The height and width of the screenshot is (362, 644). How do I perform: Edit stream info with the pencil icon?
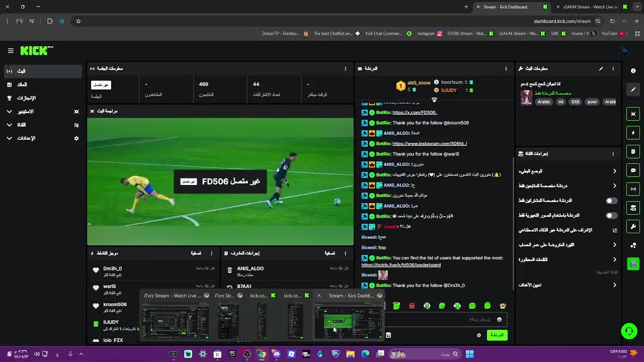tap(601, 68)
